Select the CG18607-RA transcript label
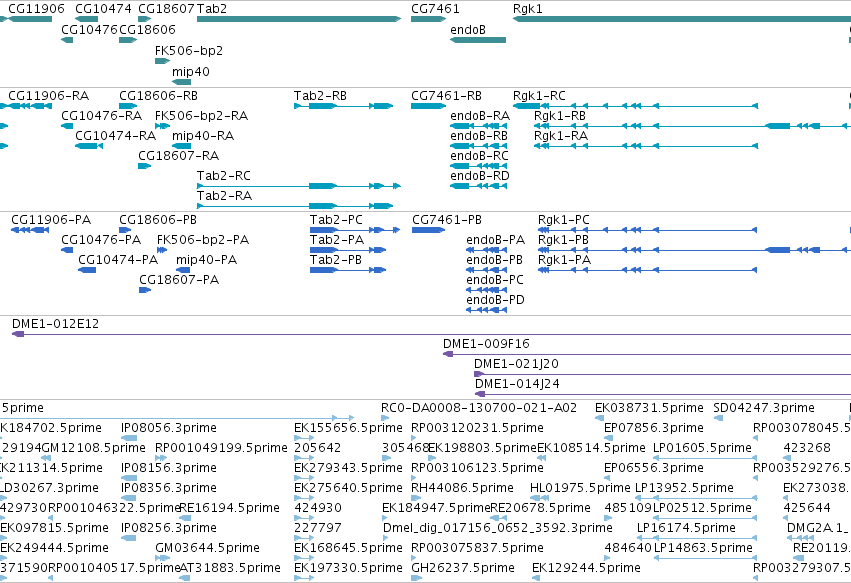 [x=179, y=156]
